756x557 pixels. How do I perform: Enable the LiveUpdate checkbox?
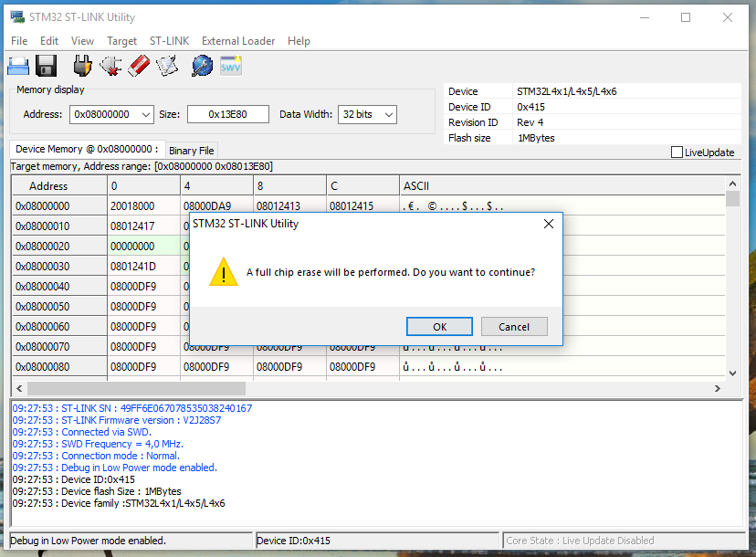click(x=677, y=152)
